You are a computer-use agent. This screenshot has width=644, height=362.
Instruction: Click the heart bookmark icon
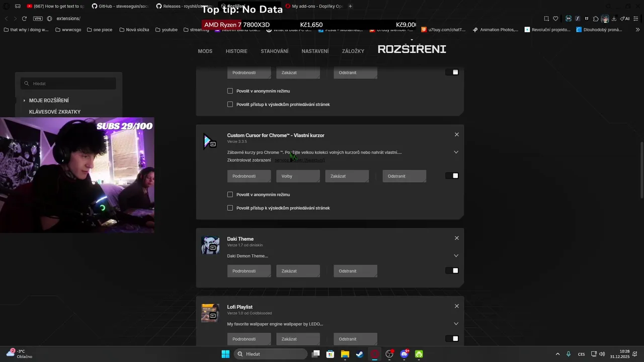[555, 19]
